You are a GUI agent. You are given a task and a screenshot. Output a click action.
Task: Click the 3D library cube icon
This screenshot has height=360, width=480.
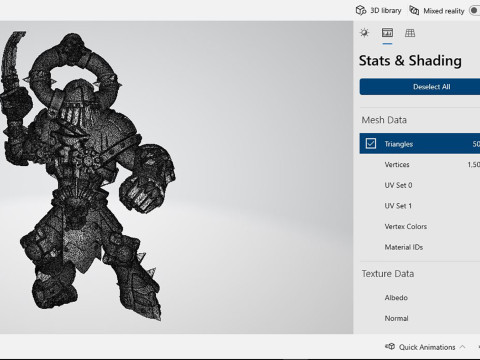[361, 11]
